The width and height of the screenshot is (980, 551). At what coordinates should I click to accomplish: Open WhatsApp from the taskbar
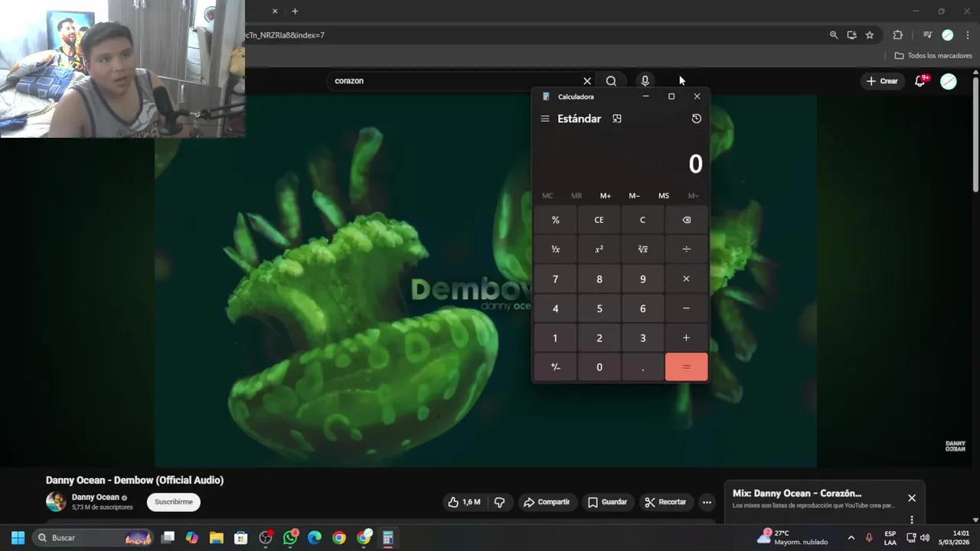click(x=290, y=538)
